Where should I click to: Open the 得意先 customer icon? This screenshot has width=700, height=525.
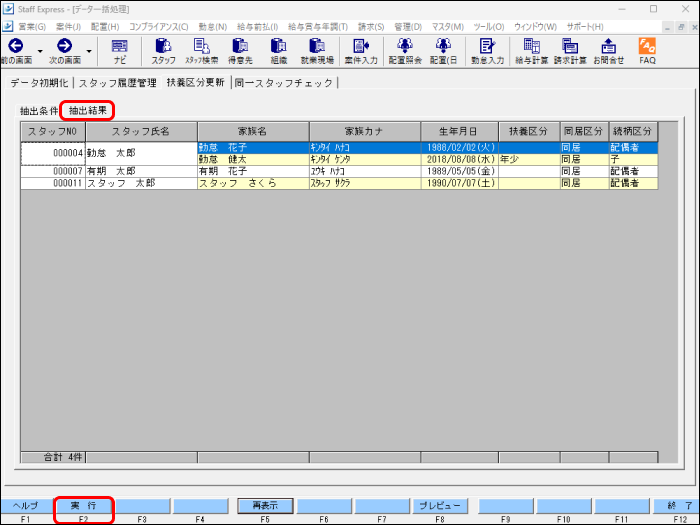tap(240, 51)
